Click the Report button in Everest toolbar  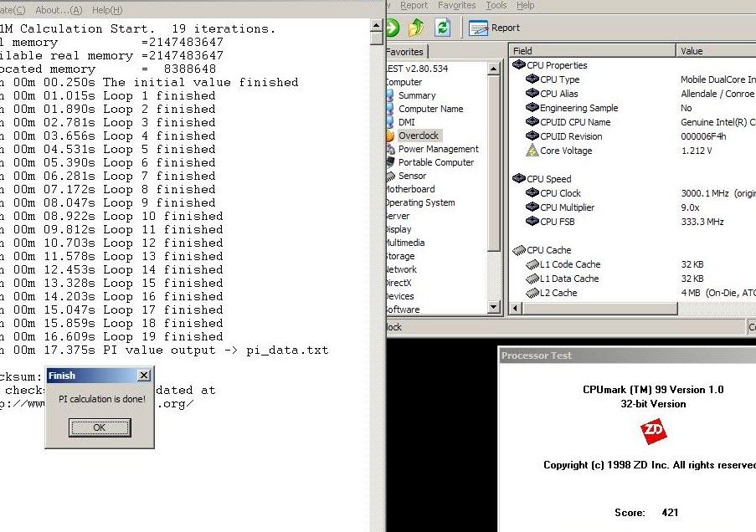[494, 28]
